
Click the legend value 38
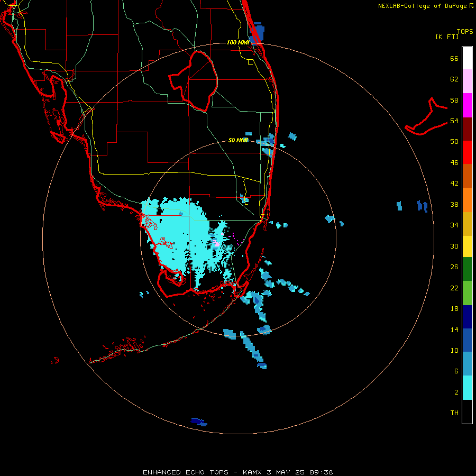tap(454, 204)
